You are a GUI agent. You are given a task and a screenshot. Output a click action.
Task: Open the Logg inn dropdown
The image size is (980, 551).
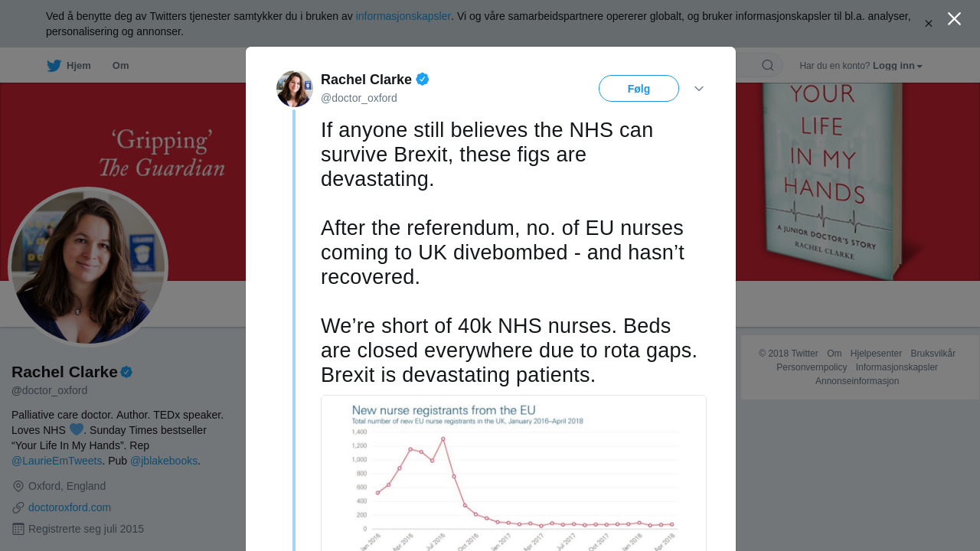897,66
